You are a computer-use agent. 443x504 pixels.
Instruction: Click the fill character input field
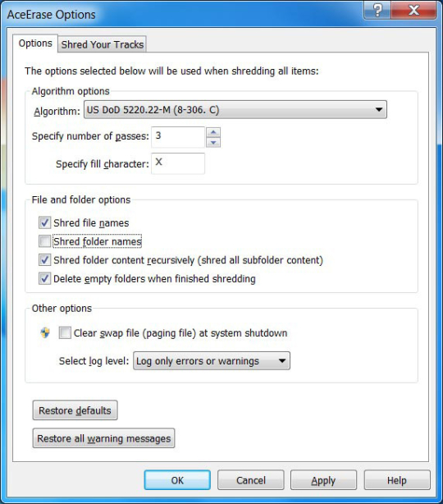(178, 163)
